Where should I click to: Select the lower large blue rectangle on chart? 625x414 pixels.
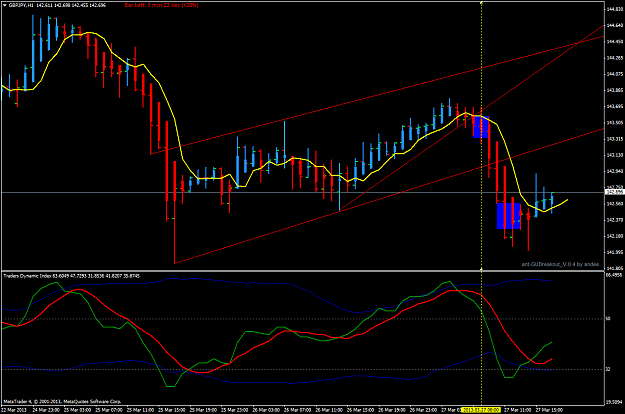509,216
